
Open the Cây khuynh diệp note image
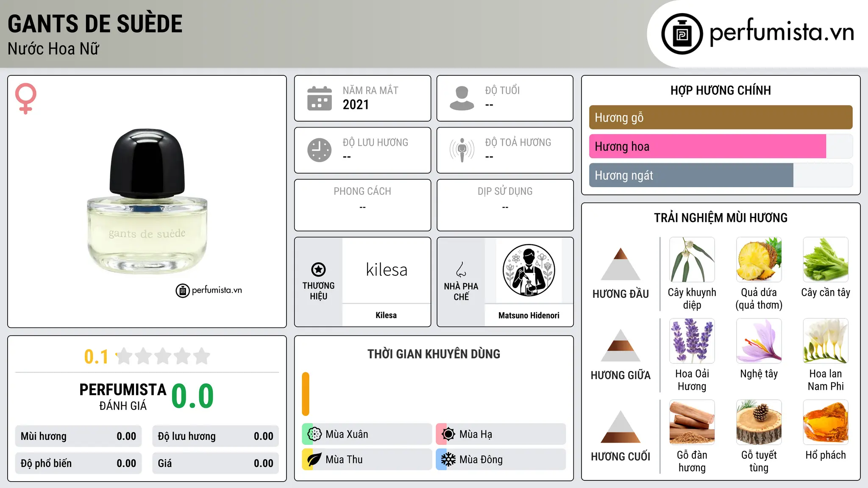tap(692, 260)
